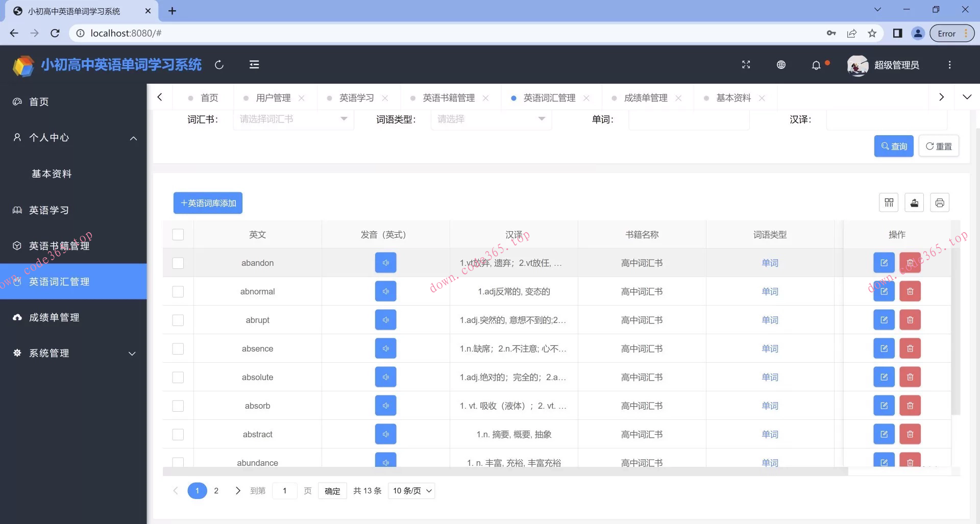Click the export icon above the word table

pyautogui.click(x=914, y=203)
